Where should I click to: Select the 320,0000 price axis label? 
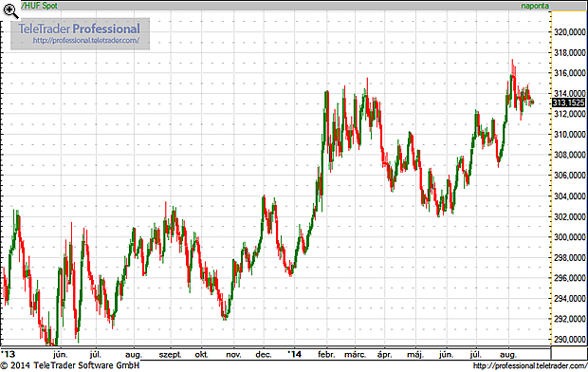coord(570,32)
